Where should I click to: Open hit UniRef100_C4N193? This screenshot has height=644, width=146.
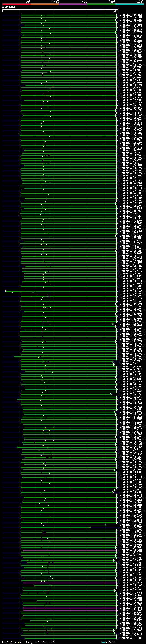[x=131, y=25]
